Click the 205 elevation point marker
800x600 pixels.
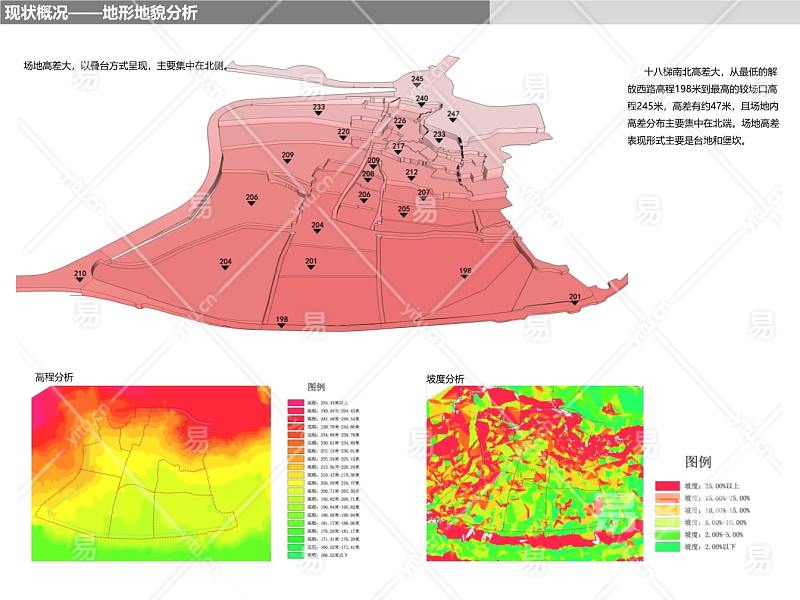pyautogui.click(x=404, y=217)
